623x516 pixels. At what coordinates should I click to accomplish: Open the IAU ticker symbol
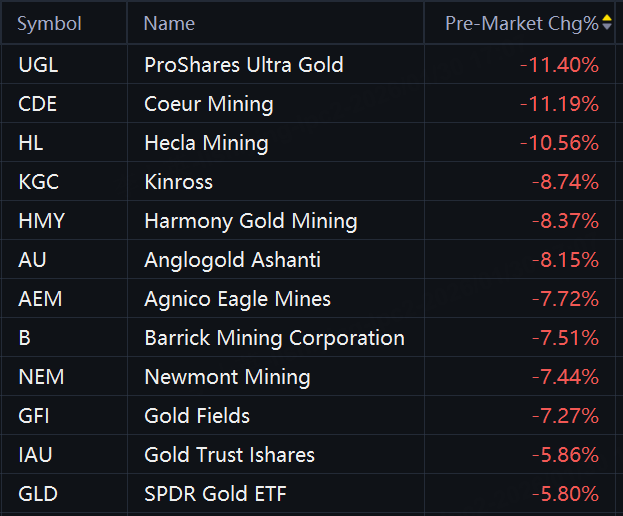click(36, 455)
